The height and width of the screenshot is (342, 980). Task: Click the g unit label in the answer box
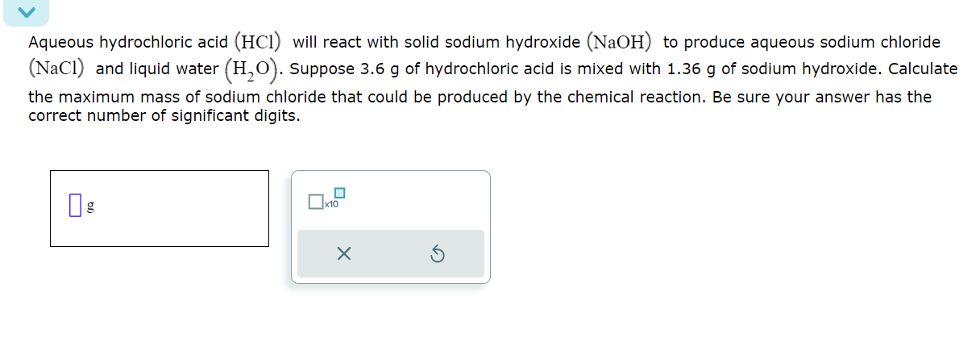coord(90,207)
